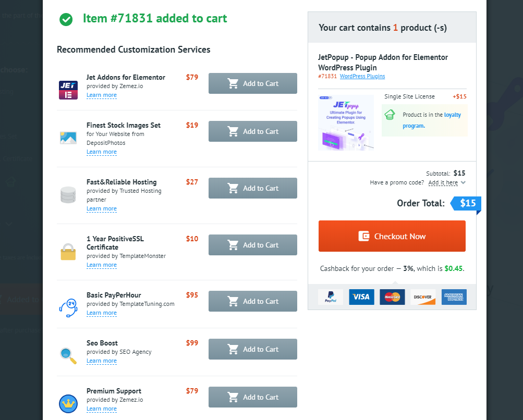Image resolution: width=523 pixels, height=420 pixels.
Task: Click the Finest Stock Images Set icon
Action: click(68, 138)
